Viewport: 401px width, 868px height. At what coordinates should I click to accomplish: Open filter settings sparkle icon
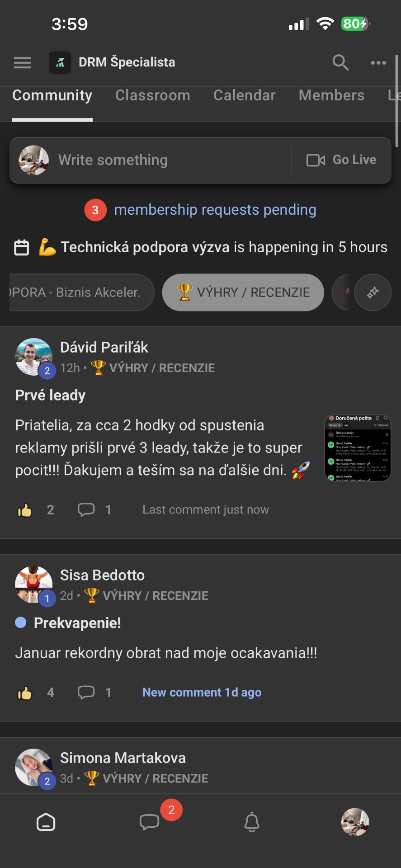point(373,292)
